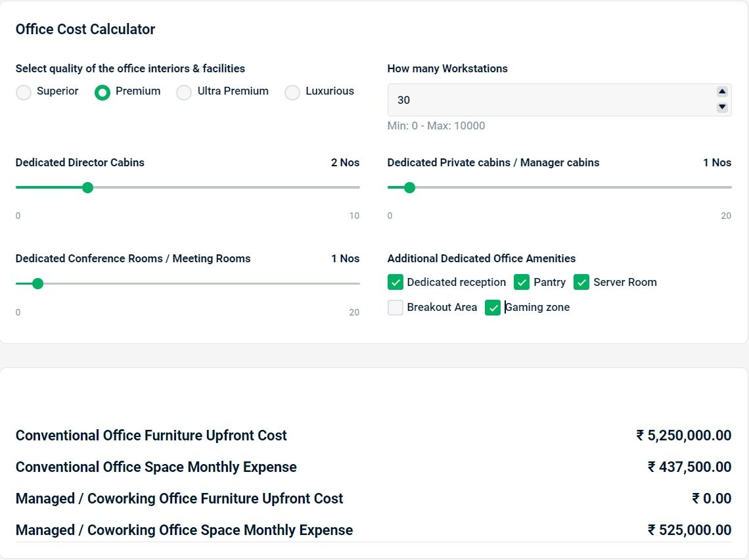Image resolution: width=749 pixels, height=560 pixels.
Task: Select the Premium quality radio button
Action: coord(102,93)
